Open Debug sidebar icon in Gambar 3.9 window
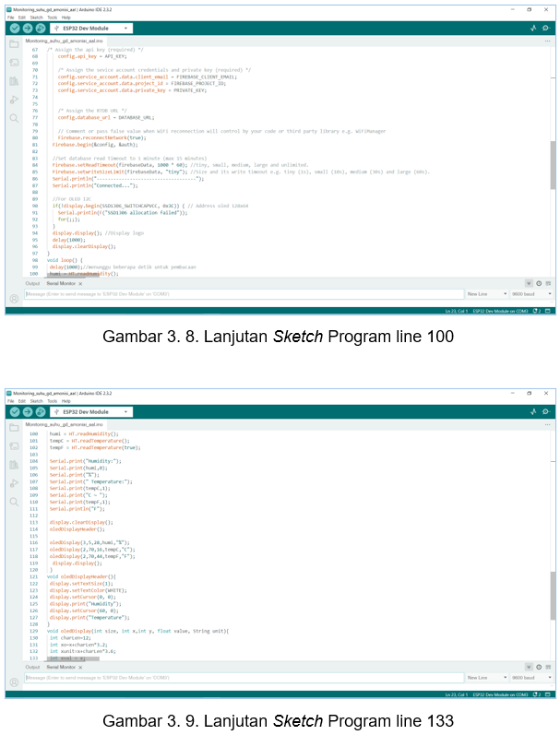 (14, 483)
